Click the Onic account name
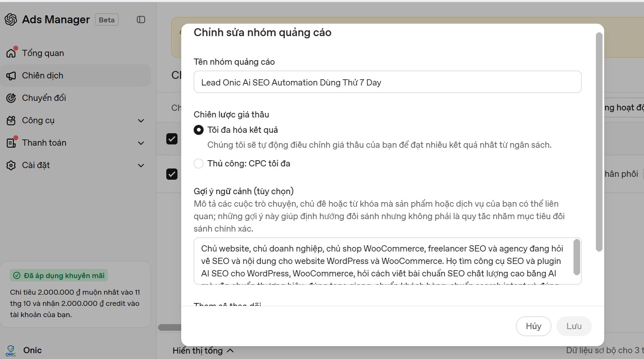Screen dimensions: 644x359 (32, 350)
